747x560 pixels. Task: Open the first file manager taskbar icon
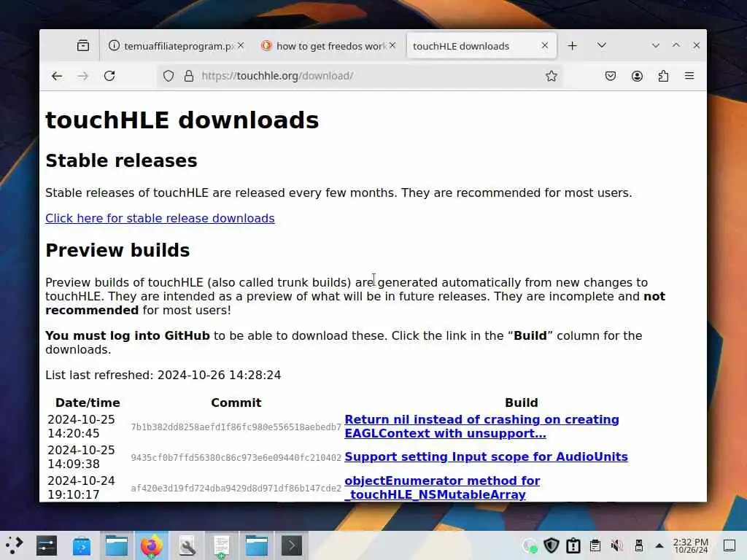(x=117, y=545)
